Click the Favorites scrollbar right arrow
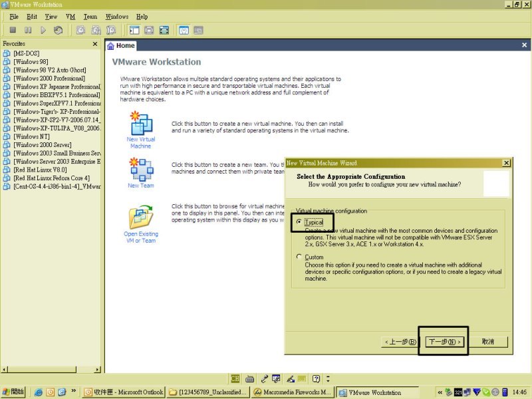Screen dimensions: 532x399 [x=98, y=369]
